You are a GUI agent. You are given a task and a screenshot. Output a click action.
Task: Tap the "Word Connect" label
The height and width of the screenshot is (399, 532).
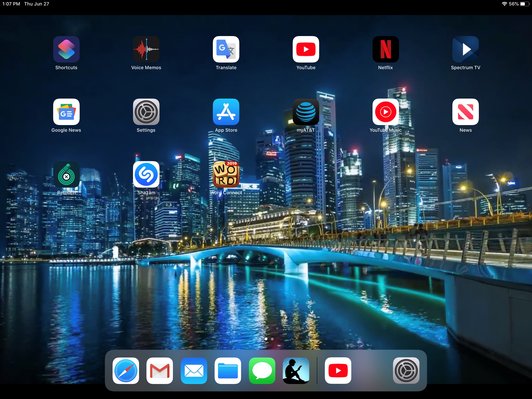(226, 193)
